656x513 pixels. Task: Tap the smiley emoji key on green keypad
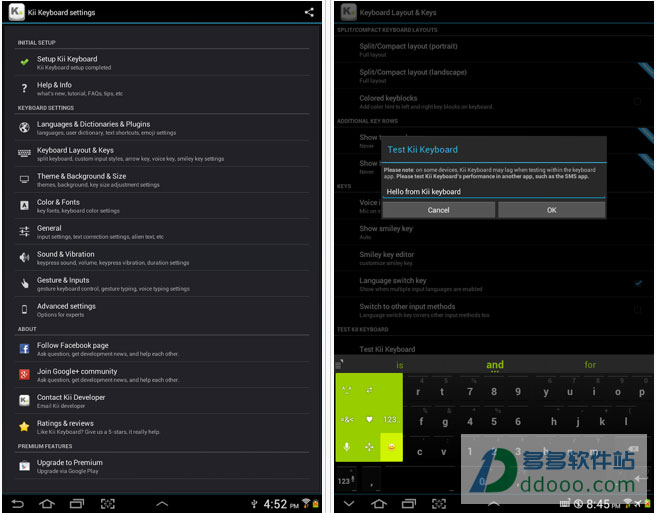pyautogui.click(x=391, y=447)
